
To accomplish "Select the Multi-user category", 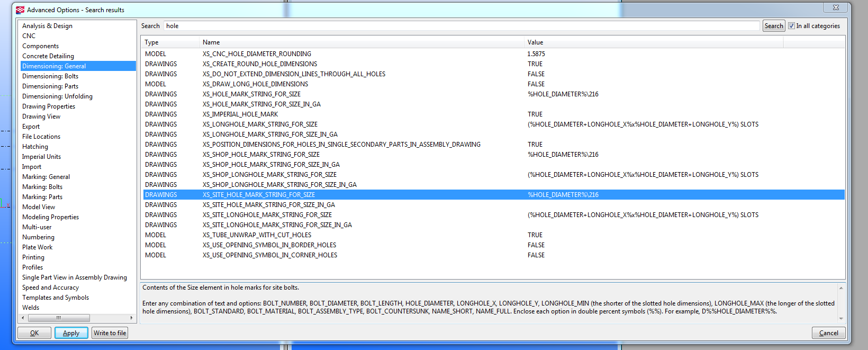I will pyautogui.click(x=37, y=227).
